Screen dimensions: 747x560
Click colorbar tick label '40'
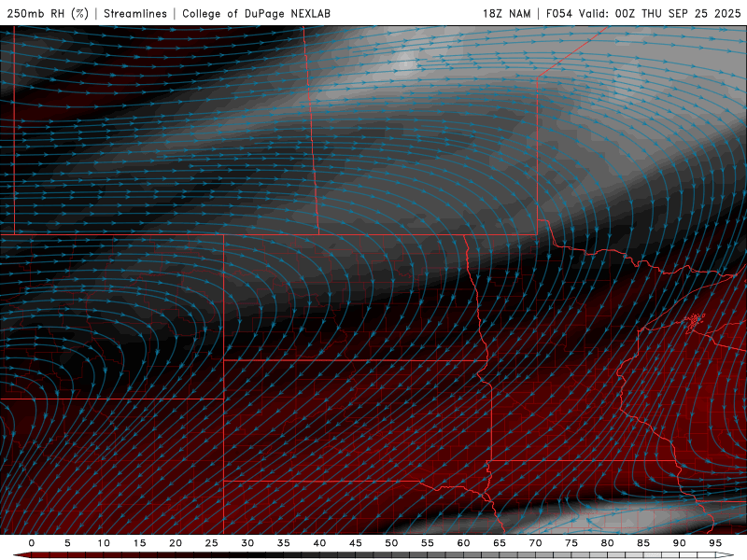pos(319,543)
